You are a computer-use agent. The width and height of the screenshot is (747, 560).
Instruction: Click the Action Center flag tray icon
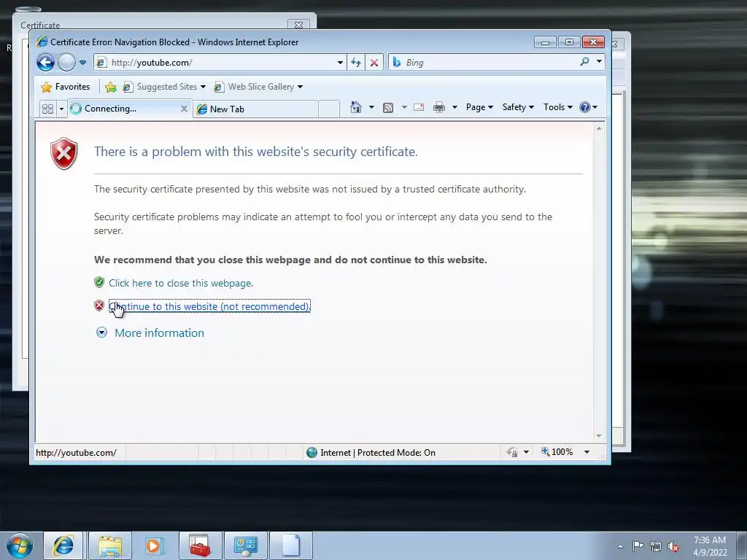pos(638,545)
